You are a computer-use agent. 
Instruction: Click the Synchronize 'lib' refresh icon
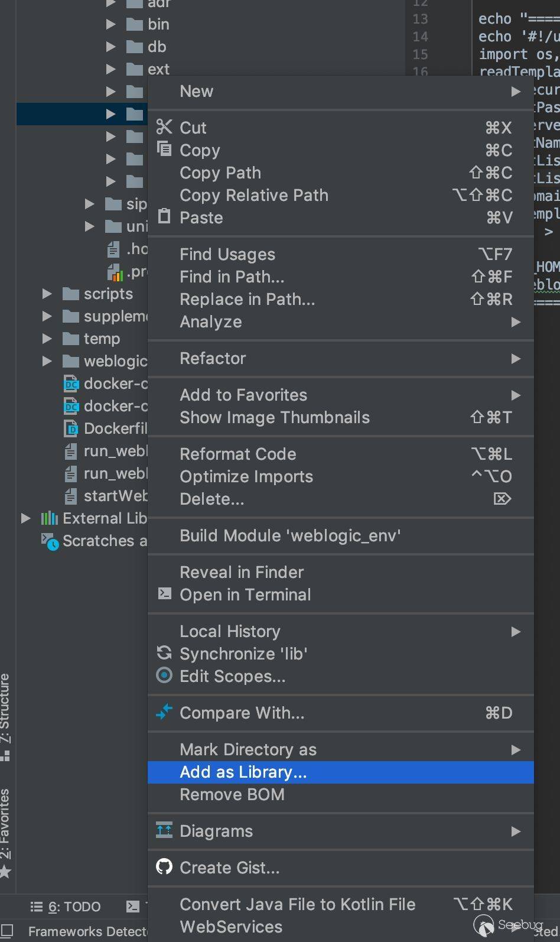pos(164,653)
